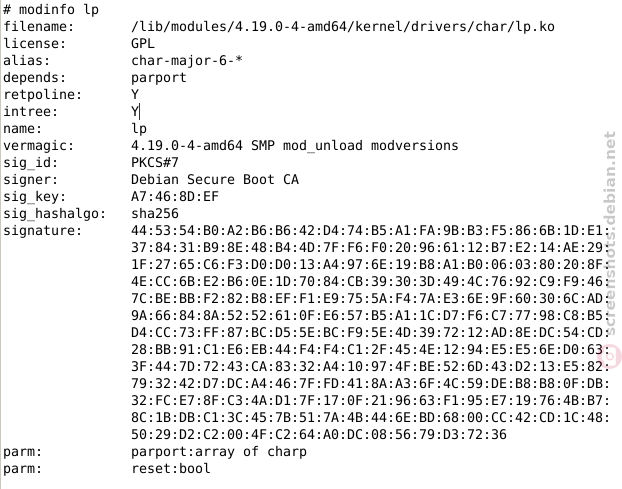The height and width of the screenshot is (489, 622).
Task: Click the sig_key A7:46:8D:EF value
Action: [175, 197]
